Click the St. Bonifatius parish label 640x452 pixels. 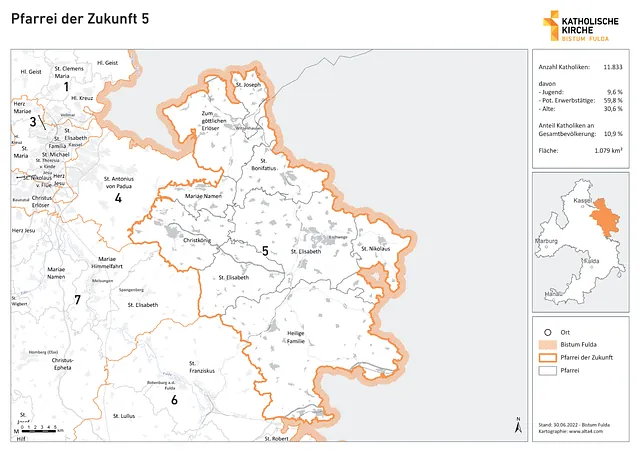pos(262,164)
